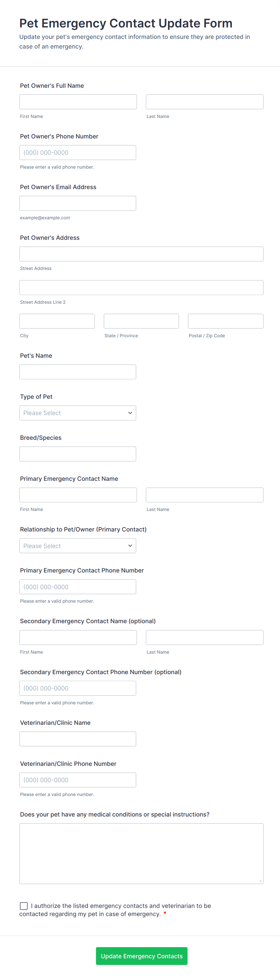Select Secondary Emergency Contact Last Name field
The width and height of the screenshot is (280, 980).
tap(204, 637)
